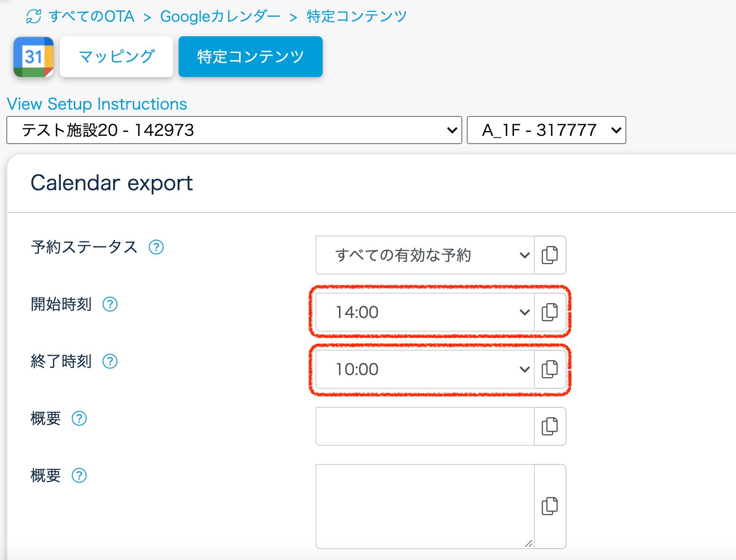Click the Google Calendar logo icon

(34, 57)
